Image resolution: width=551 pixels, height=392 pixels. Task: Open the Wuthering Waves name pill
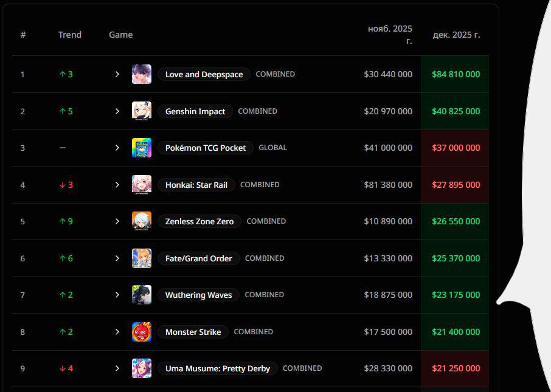pyautogui.click(x=198, y=295)
